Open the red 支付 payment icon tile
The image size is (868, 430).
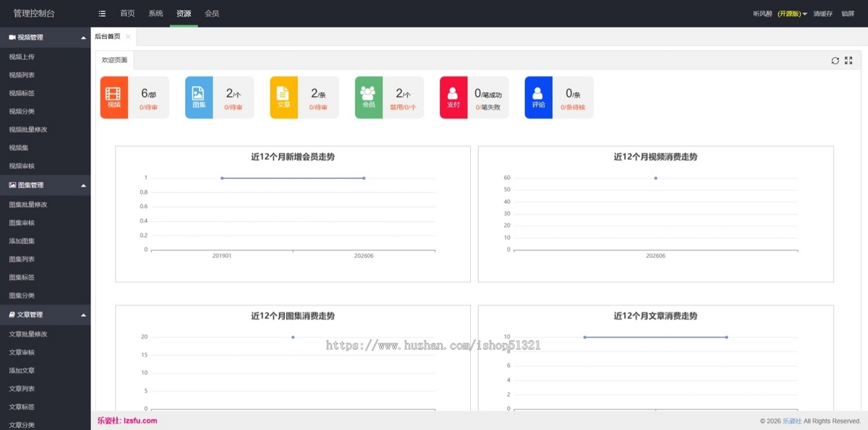[454, 98]
